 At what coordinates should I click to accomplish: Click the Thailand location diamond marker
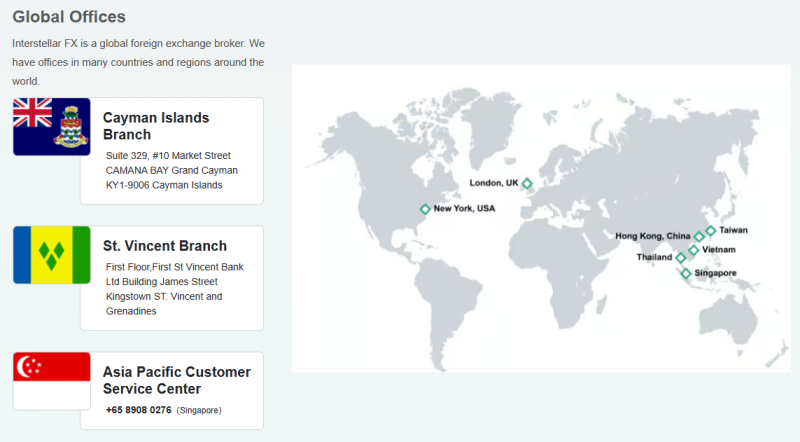pyautogui.click(x=681, y=258)
